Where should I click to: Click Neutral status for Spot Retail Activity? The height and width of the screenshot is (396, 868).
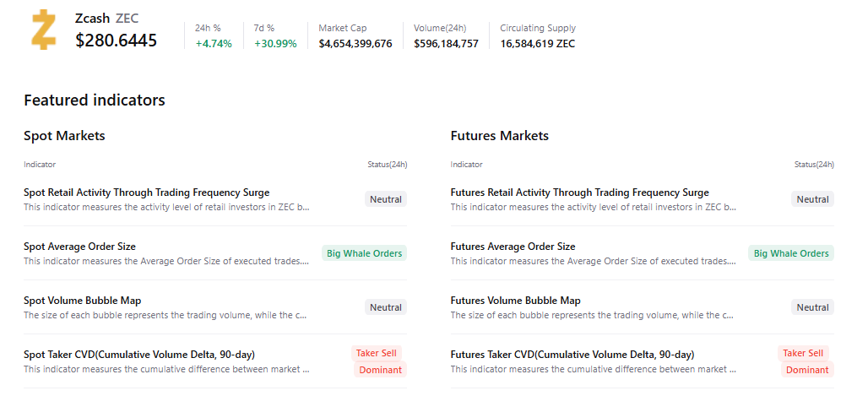click(386, 199)
